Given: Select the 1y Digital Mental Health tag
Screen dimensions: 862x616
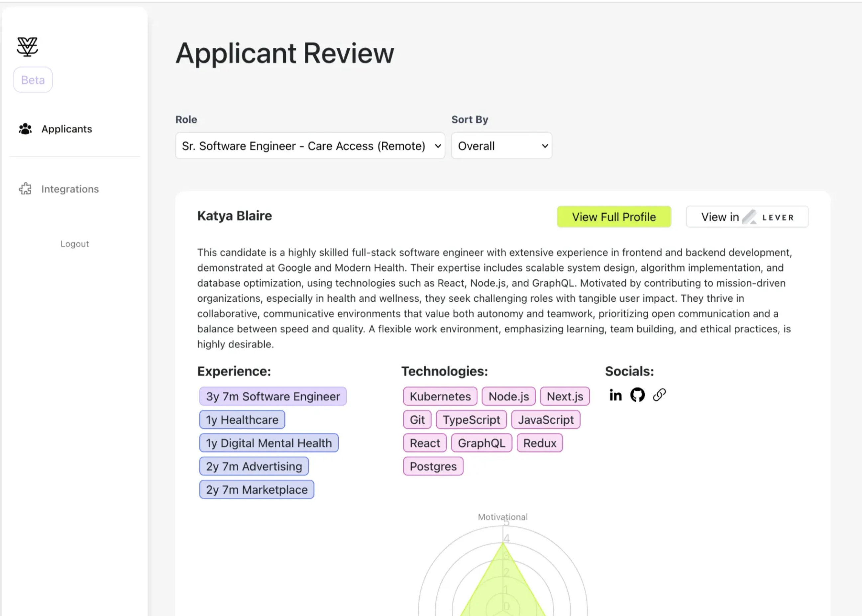Looking at the screenshot, I should (269, 443).
